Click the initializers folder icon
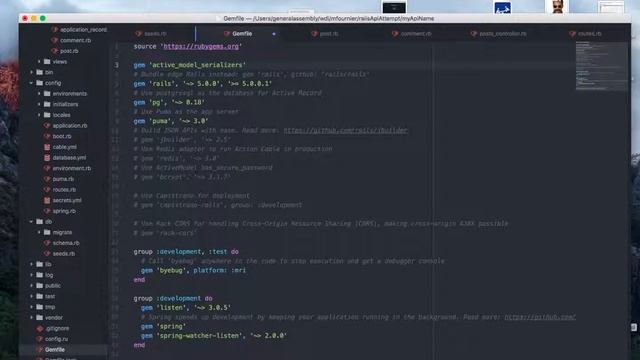This screenshot has height=360, width=640. [x=47, y=104]
